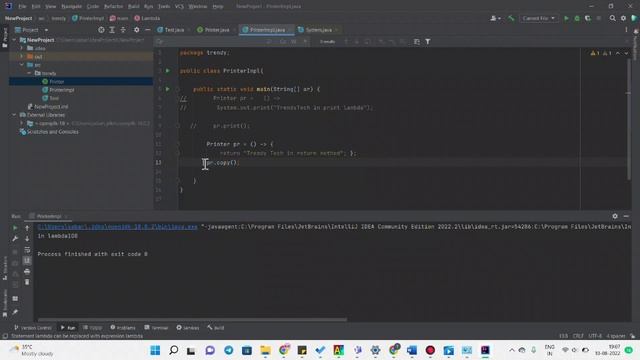Open Terminal tool window
This screenshot has height=360, width=640.
(156, 328)
